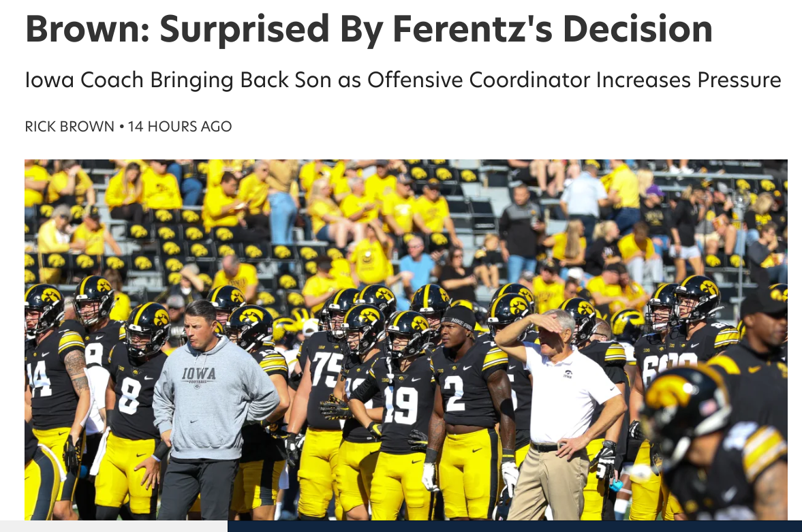802x532 pixels.
Task: Click the "14 HOURS AGO" timestamp
Action: pyautogui.click(x=180, y=126)
